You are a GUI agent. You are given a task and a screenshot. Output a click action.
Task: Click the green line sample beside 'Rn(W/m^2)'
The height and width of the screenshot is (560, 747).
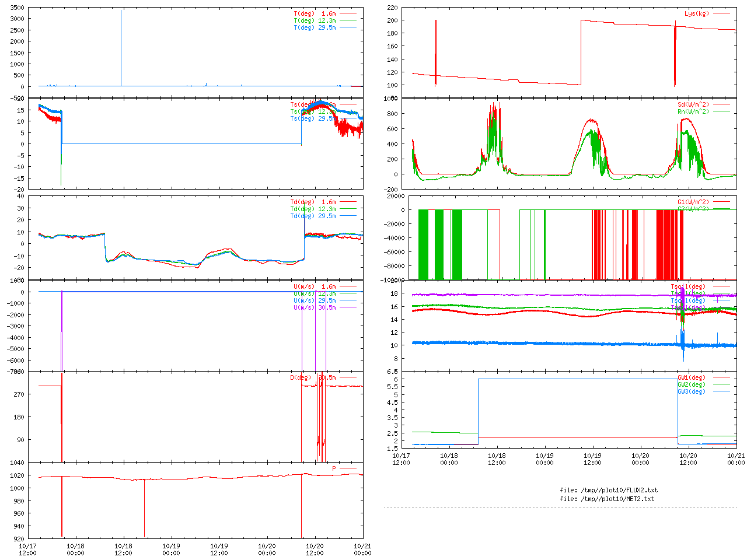(721, 111)
